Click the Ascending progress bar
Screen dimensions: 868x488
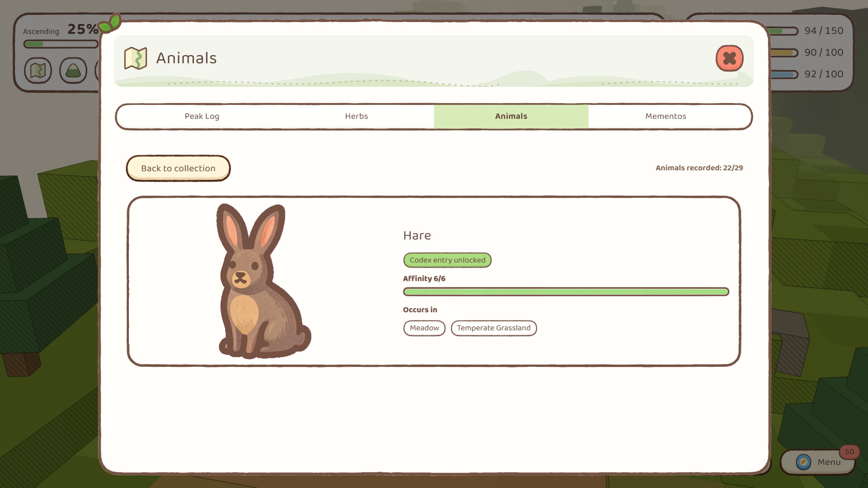pos(61,44)
